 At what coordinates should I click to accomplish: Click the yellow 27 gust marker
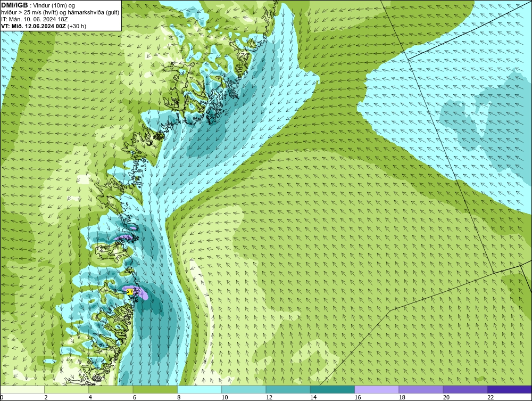(x=130, y=291)
